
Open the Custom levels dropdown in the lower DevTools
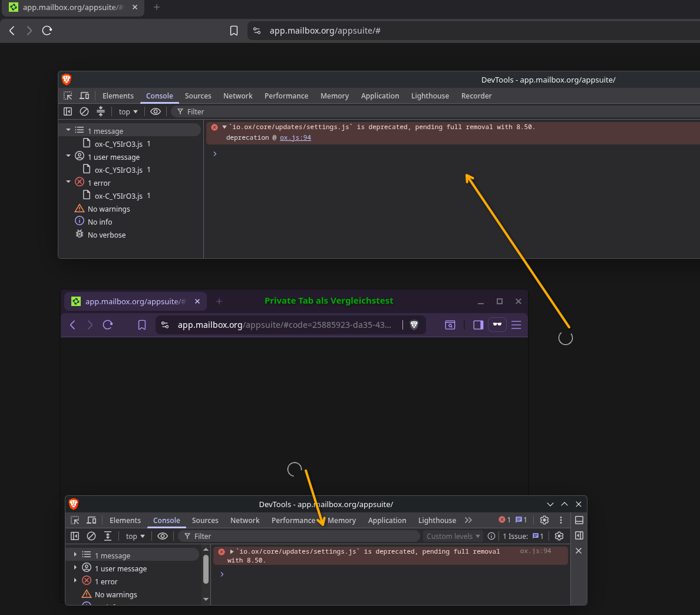pos(453,536)
